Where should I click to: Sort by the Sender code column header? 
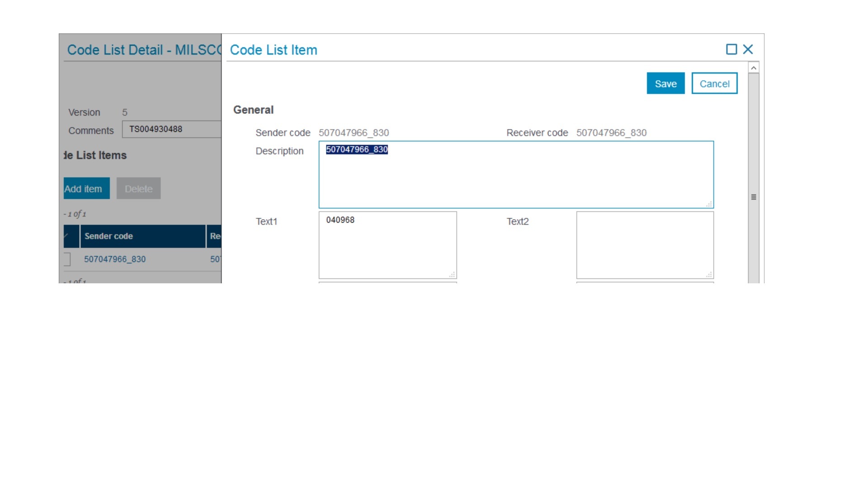point(142,236)
